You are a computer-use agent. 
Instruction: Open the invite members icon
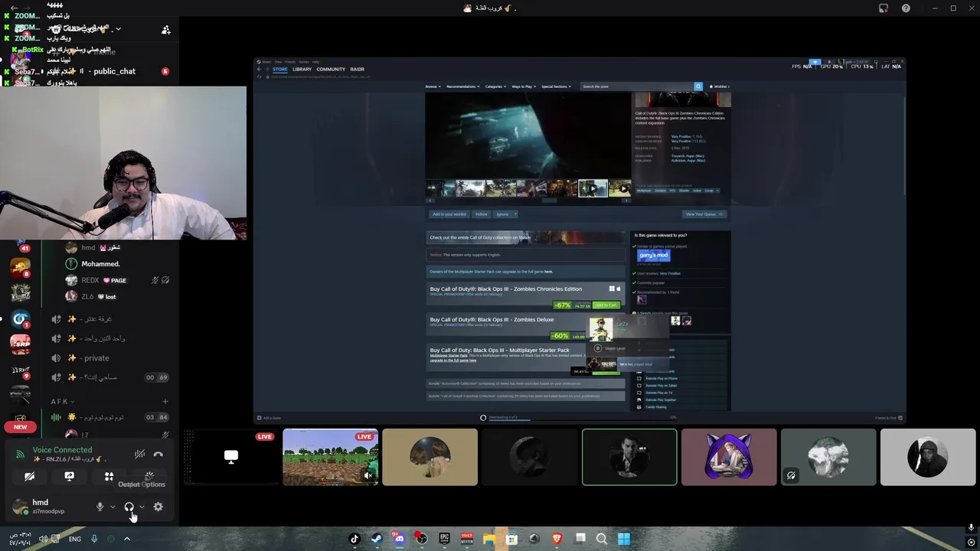click(x=165, y=30)
